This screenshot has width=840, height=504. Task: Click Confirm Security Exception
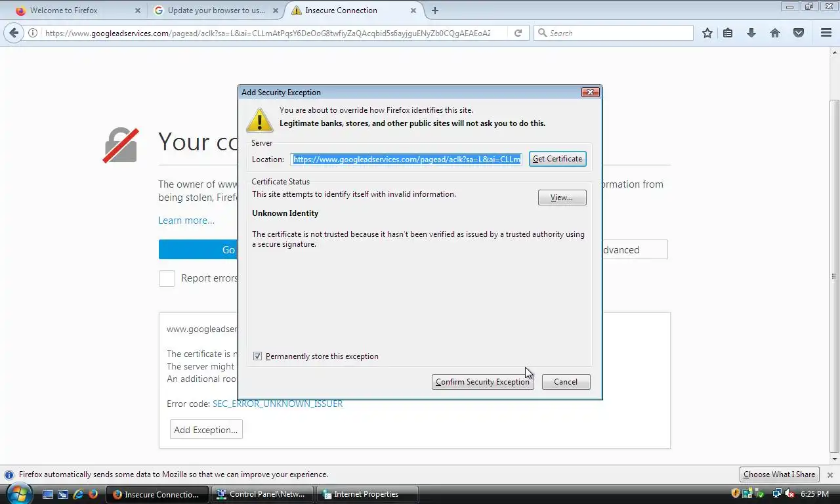(482, 382)
